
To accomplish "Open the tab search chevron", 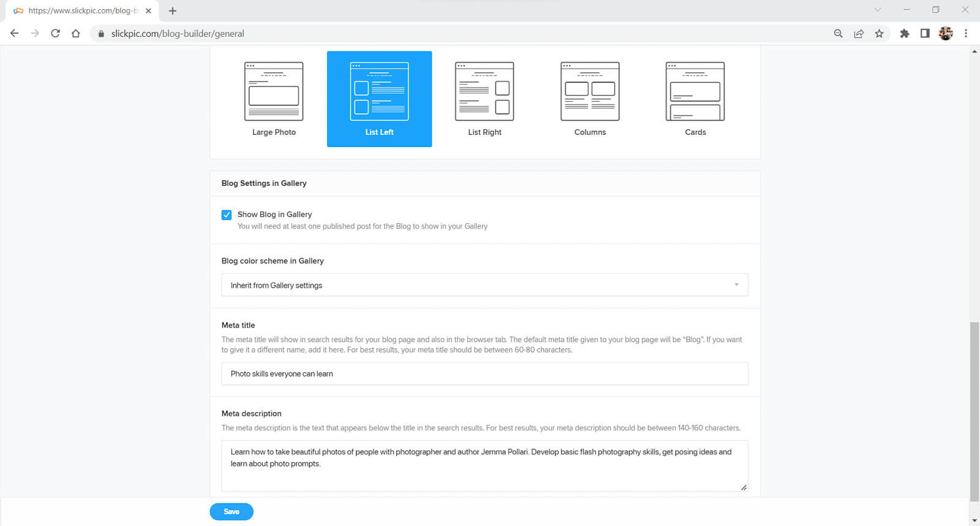I will tap(877, 10).
